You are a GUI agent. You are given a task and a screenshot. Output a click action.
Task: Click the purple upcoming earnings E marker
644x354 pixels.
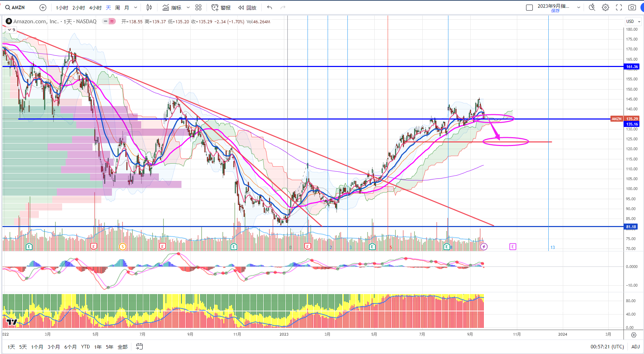click(513, 246)
